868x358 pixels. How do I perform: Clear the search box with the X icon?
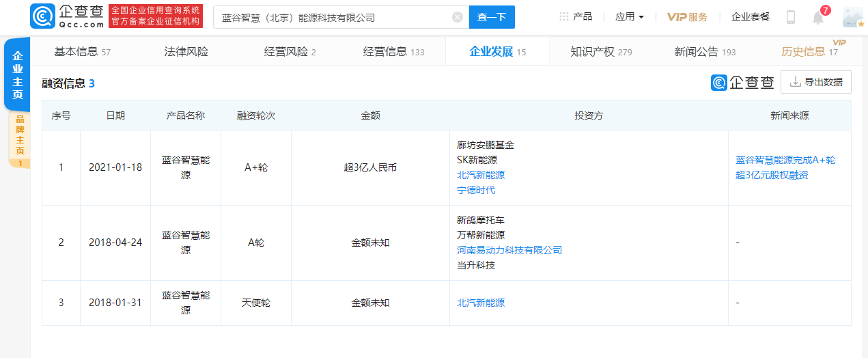point(457,17)
